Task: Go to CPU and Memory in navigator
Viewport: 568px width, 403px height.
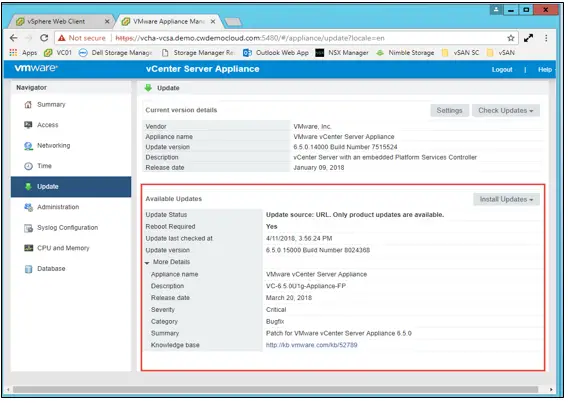Action: (63, 248)
